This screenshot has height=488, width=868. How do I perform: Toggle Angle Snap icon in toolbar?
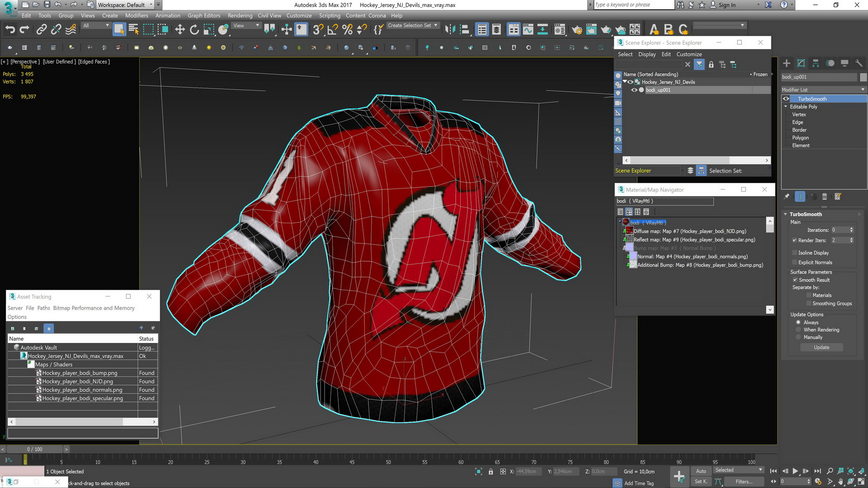point(333,30)
